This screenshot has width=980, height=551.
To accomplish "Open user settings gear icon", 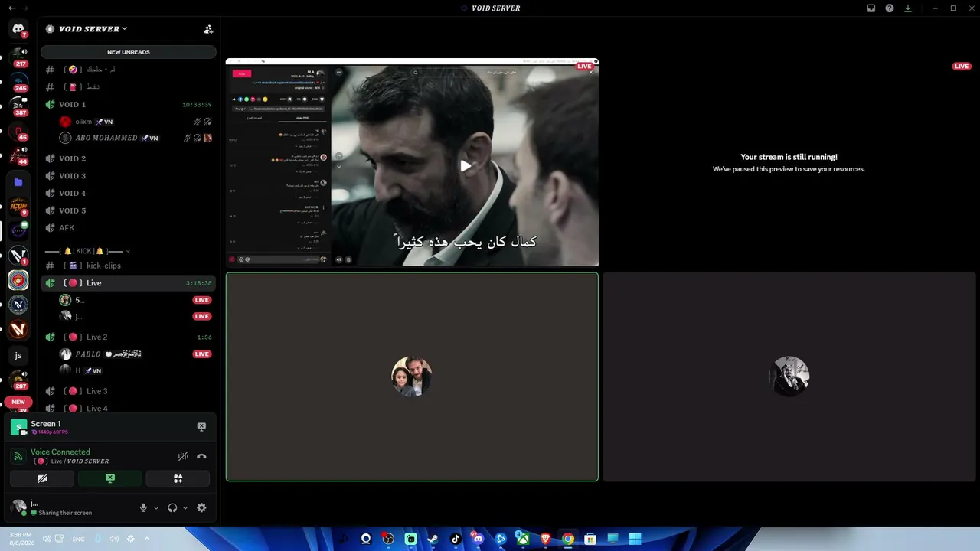I will click(201, 507).
